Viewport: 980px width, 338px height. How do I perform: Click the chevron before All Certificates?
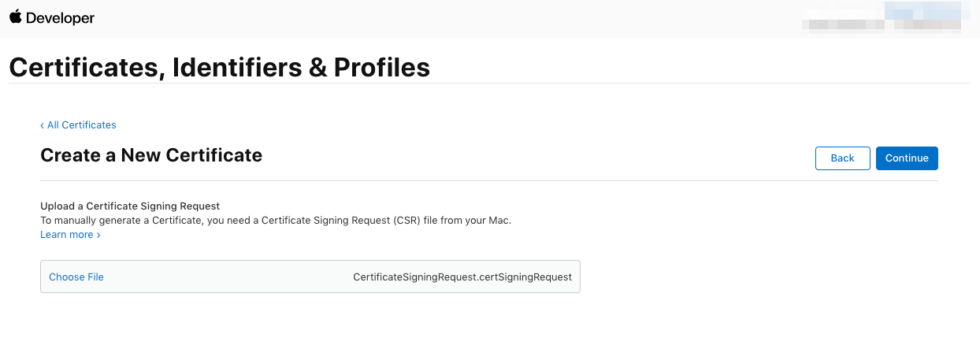click(43, 125)
